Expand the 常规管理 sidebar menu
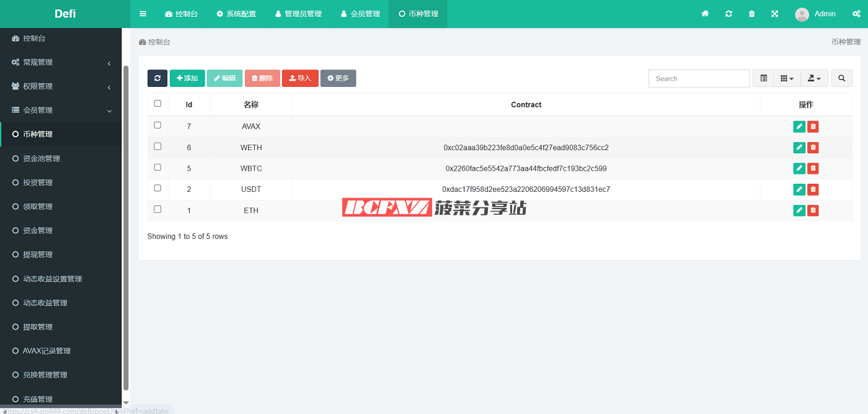The image size is (868, 414). 61,62
